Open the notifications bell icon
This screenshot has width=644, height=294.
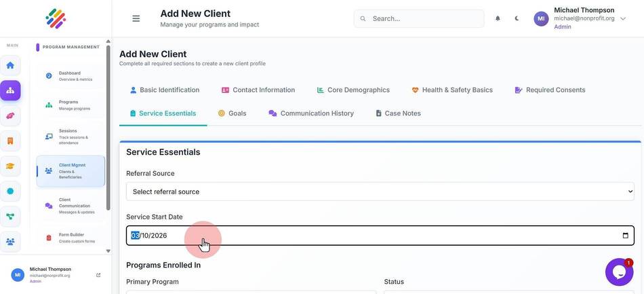click(498, 18)
